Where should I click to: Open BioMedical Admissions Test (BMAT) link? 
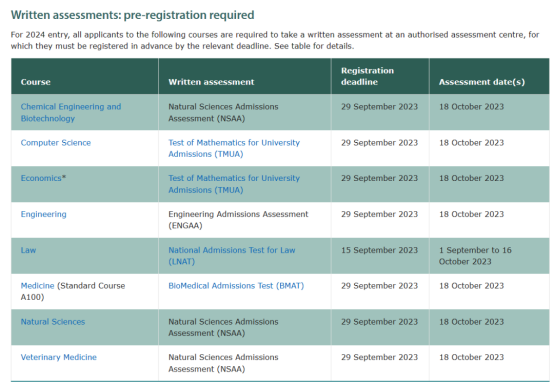point(236,286)
